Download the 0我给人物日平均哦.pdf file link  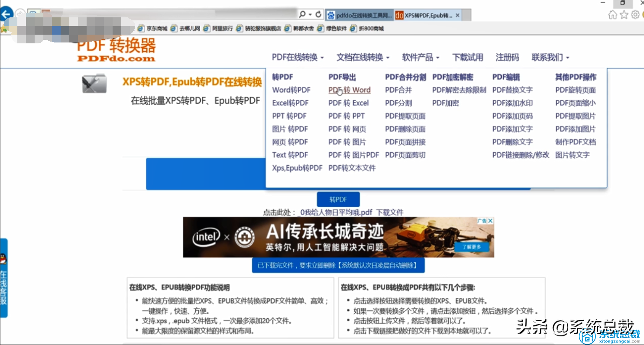(336, 212)
